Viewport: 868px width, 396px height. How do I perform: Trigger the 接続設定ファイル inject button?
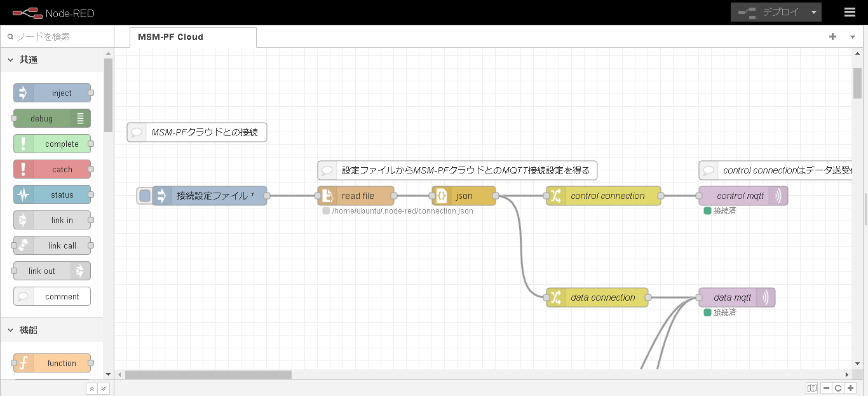pos(145,196)
